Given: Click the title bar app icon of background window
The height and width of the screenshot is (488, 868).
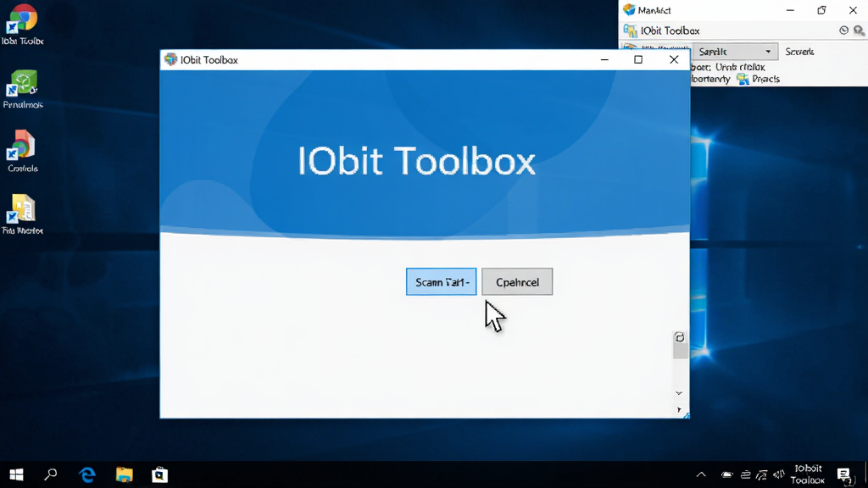Looking at the screenshot, I should coord(629,10).
